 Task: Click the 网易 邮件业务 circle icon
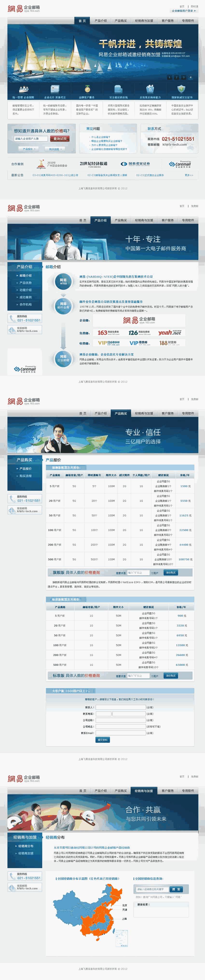(x=63, y=306)
